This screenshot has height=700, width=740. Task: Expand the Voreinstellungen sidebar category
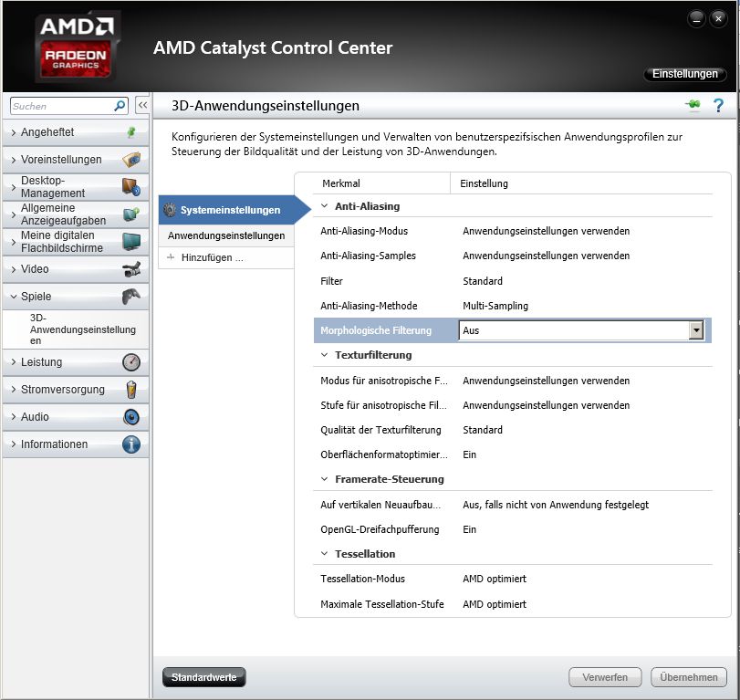click(76, 160)
